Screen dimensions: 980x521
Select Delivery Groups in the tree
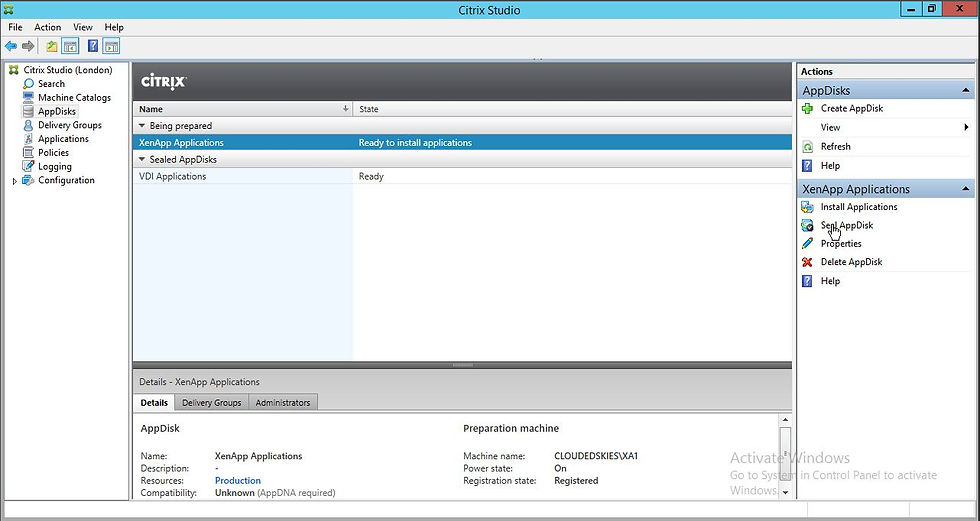[69, 125]
